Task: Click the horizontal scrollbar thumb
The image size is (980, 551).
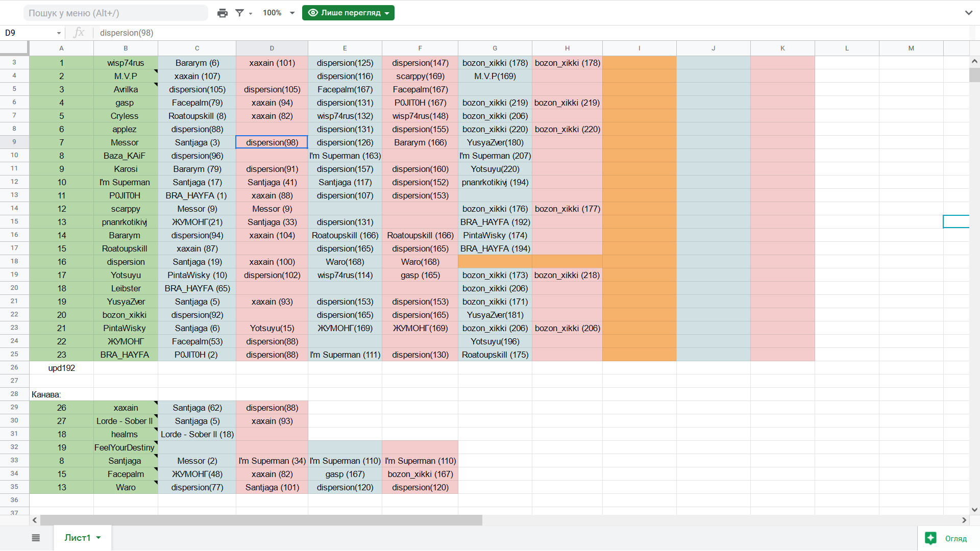Action: [x=260, y=520]
